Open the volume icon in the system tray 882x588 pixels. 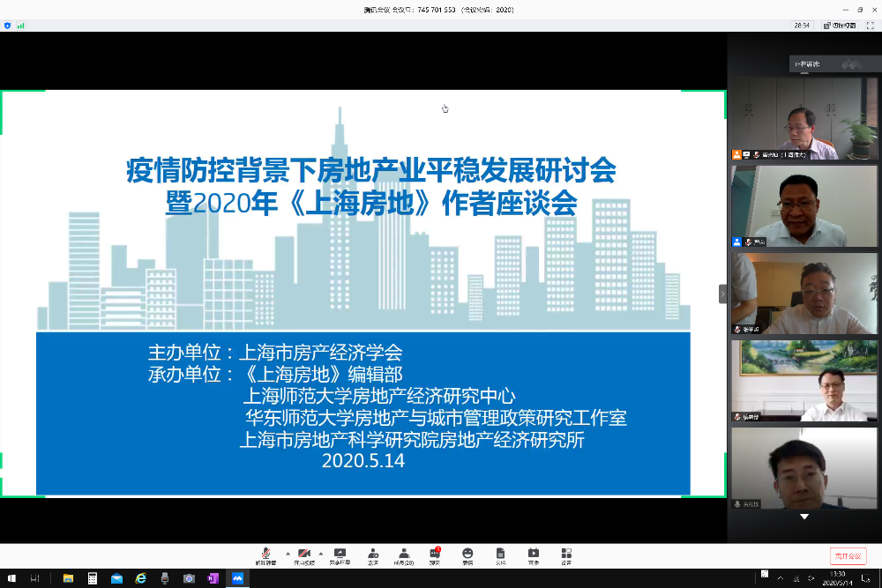pos(811,578)
